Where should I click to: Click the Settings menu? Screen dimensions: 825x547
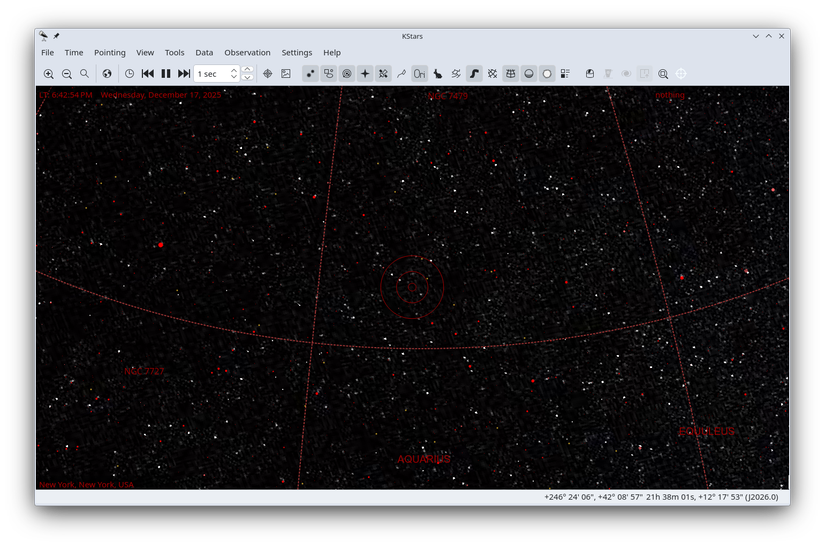coord(296,53)
